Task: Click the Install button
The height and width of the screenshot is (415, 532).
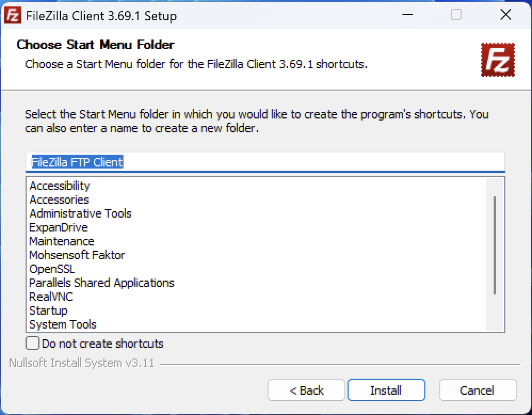Action: (x=386, y=390)
